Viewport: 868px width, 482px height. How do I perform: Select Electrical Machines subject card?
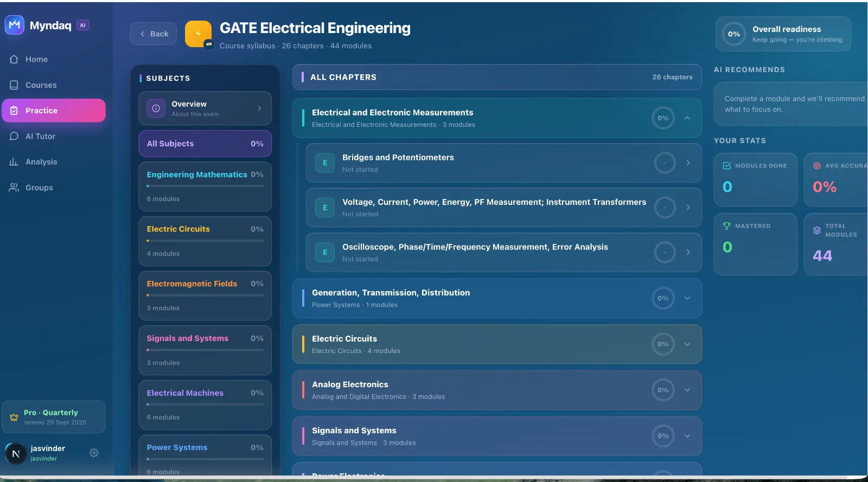pyautogui.click(x=205, y=405)
